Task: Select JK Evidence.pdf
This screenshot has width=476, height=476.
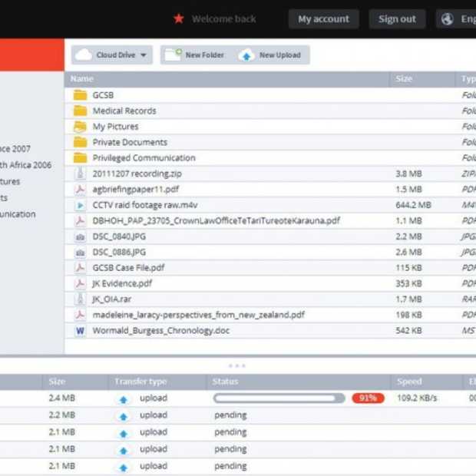Action: click(122, 283)
